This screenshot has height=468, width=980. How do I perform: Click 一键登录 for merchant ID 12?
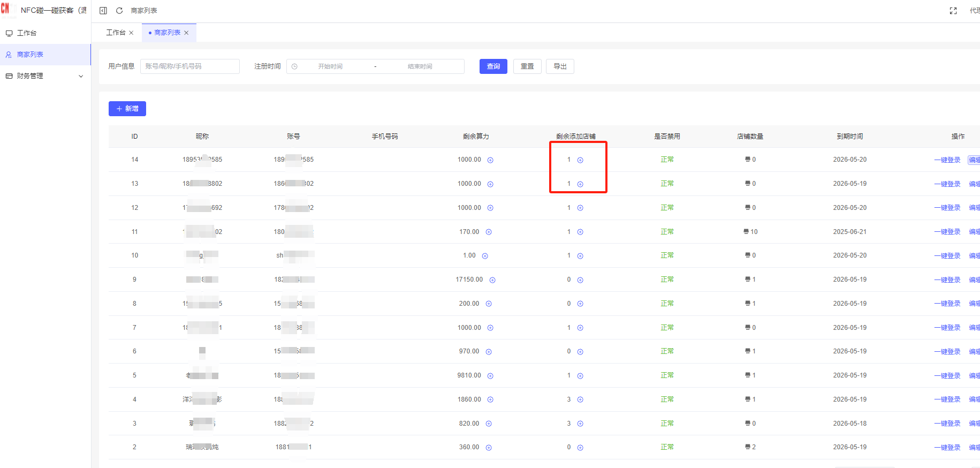pyautogui.click(x=947, y=208)
